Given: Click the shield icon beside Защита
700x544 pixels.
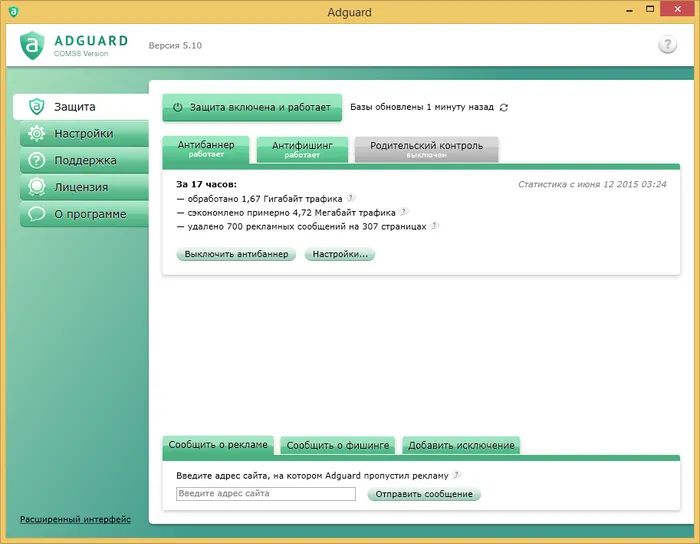Looking at the screenshot, I should tap(37, 107).
